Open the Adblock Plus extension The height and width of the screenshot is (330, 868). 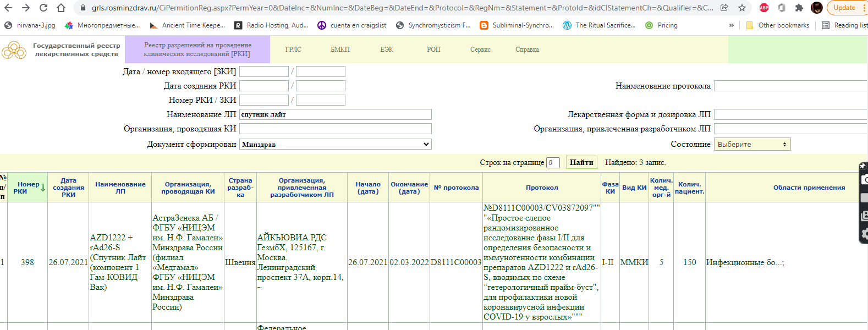point(764,8)
